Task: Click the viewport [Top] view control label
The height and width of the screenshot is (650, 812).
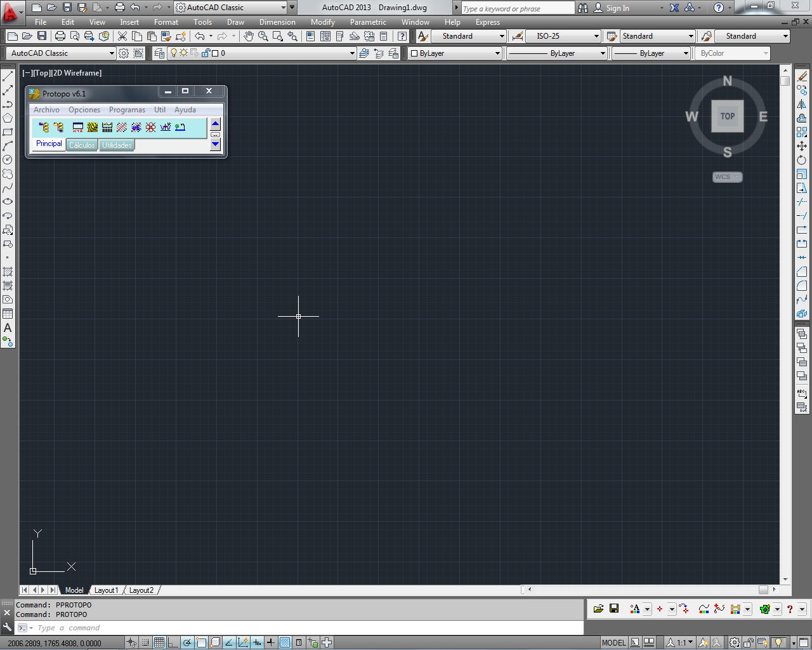Action: [42, 73]
